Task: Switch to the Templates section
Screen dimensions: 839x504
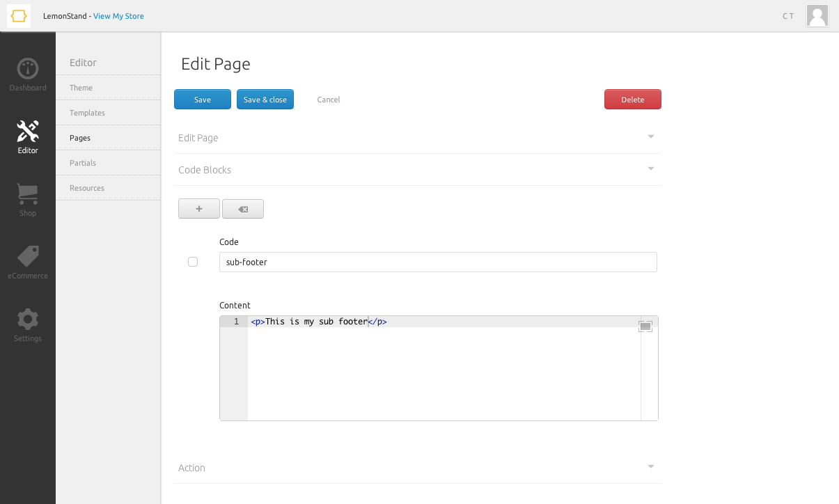Action: click(87, 112)
